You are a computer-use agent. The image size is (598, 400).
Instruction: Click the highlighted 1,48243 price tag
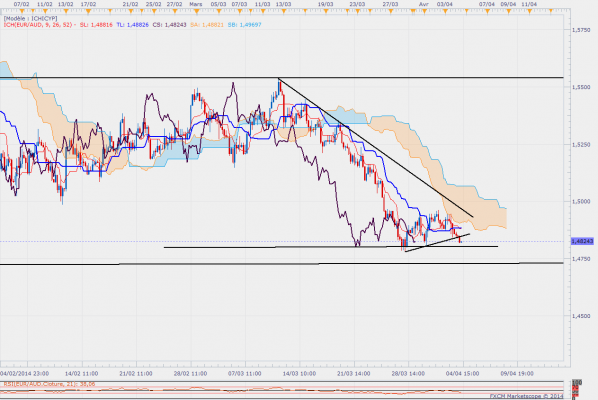click(x=582, y=241)
